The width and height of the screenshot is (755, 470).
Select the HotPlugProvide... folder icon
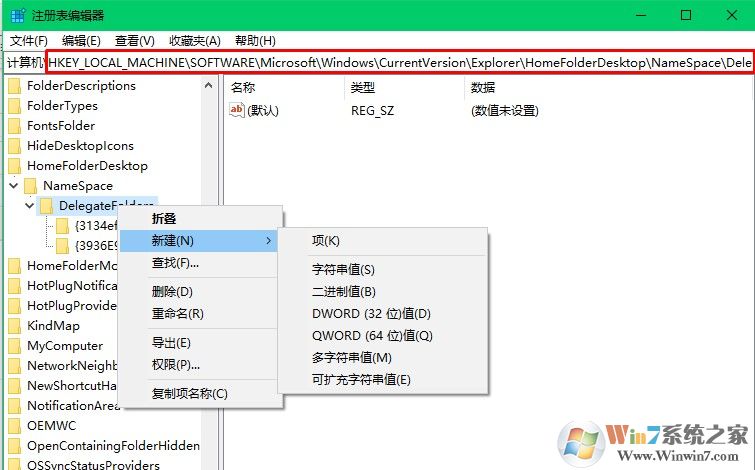coord(15,306)
